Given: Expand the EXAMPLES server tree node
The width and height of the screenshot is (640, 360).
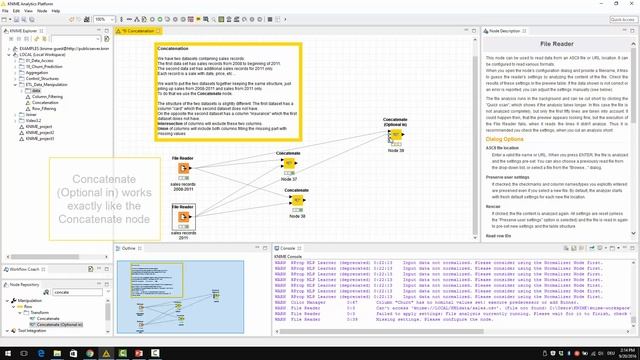Looking at the screenshot, I should (x=9, y=49).
